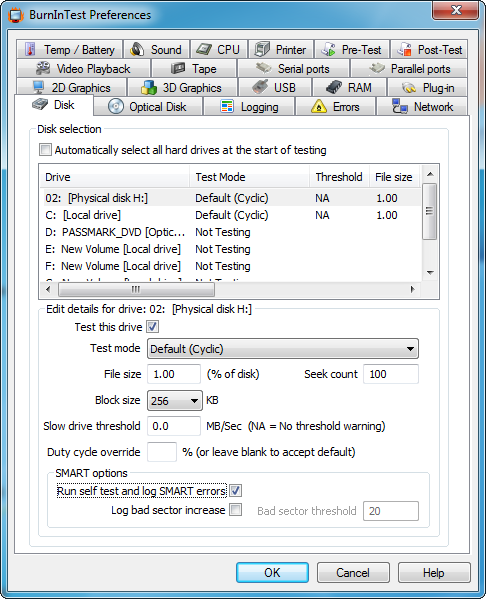Click the RAM memory chip icon

tap(334, 87)
